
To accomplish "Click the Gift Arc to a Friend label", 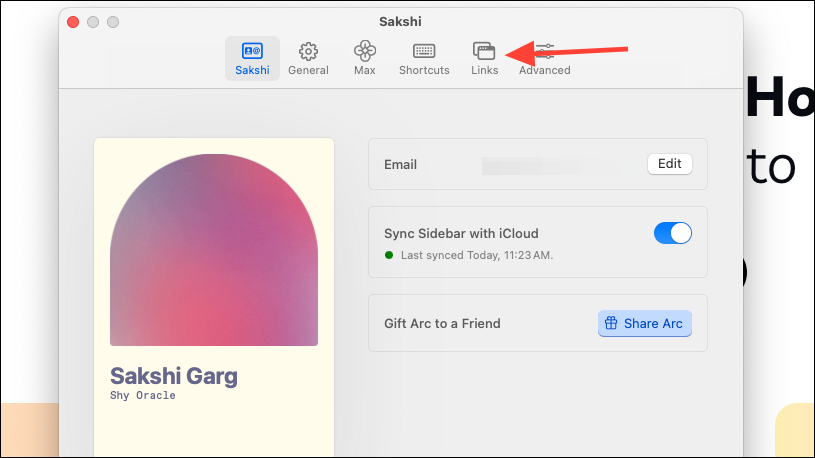I will pos(442,323).
